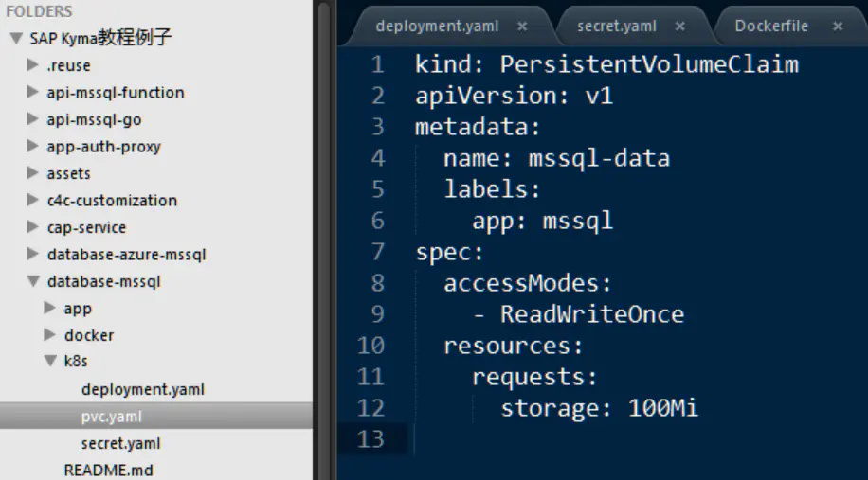This screenshot has height=480, width=868.
Task: Open README.md in the sidebar
Action: pyautogui.click(x=108, y=470)
